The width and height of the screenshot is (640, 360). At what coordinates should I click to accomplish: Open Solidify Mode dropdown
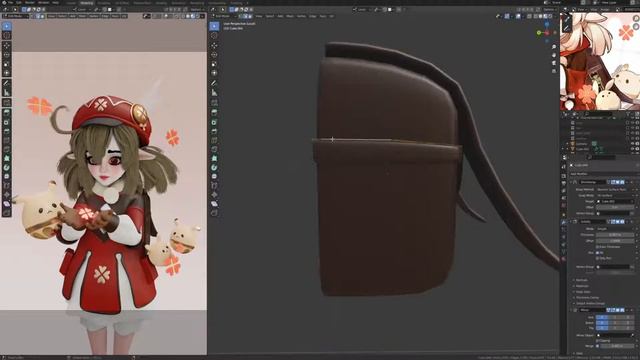point(615,229)
